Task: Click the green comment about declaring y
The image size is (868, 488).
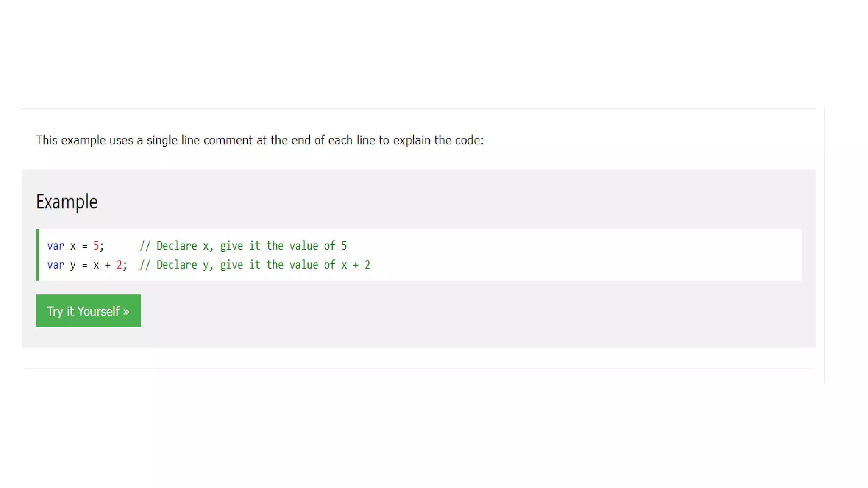Action: tap(255, 265)
